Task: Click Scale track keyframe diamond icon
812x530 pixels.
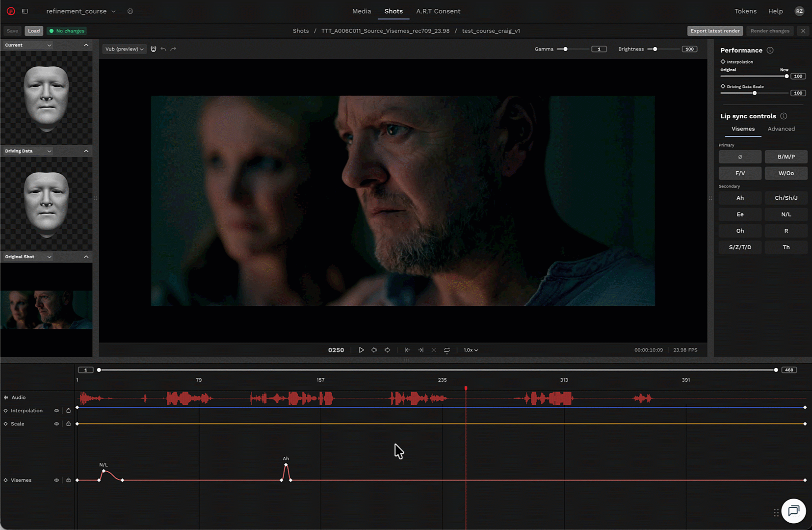Action: click(6, 424)
